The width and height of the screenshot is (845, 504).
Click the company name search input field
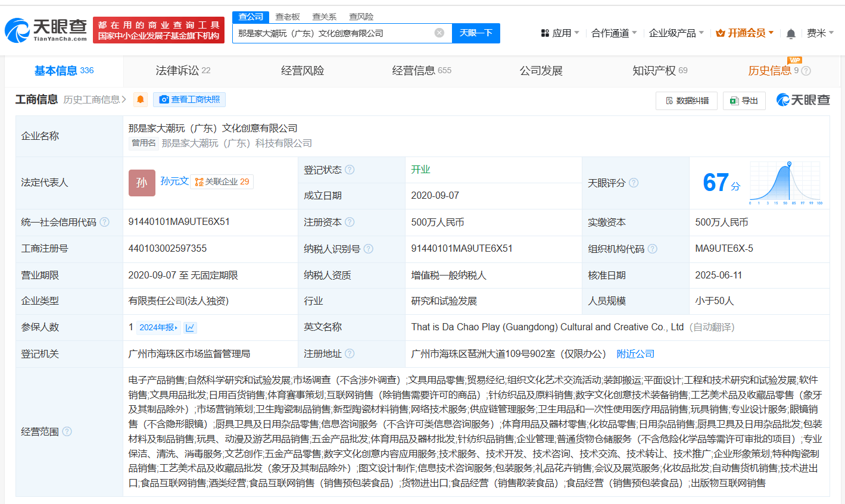[x=333, y=33]
